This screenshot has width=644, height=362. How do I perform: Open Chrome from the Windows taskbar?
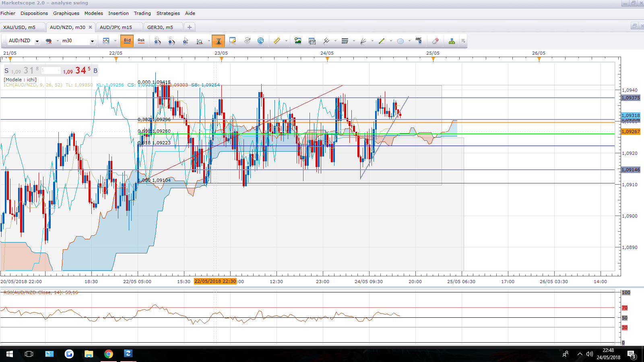[x=108, y=354]
